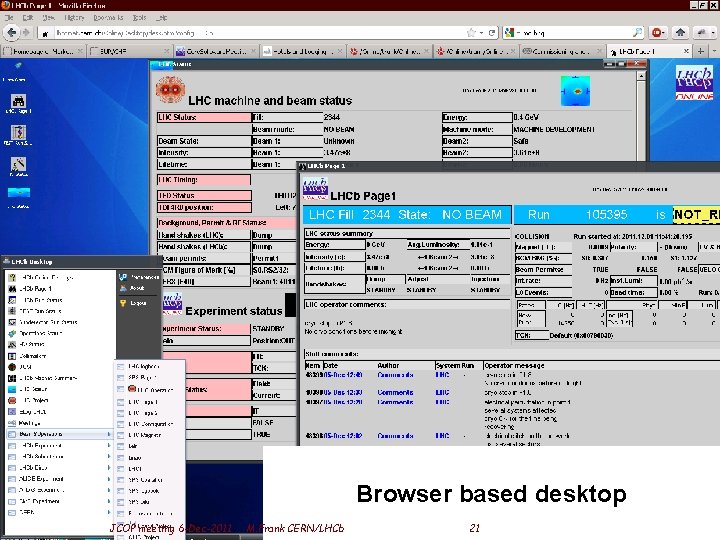Click the LHC collision icon in the status window
The height and width of the screenshot is (540, 720).
pos(170,88)
